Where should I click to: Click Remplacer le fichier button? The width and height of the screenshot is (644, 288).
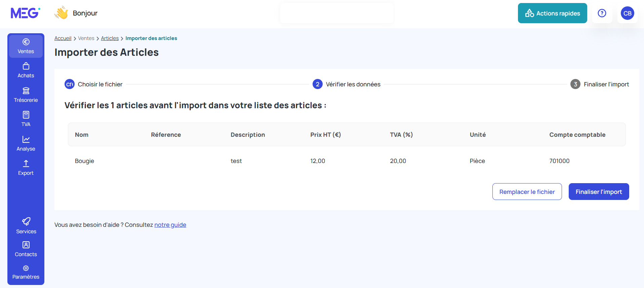(x=527, y=192)
